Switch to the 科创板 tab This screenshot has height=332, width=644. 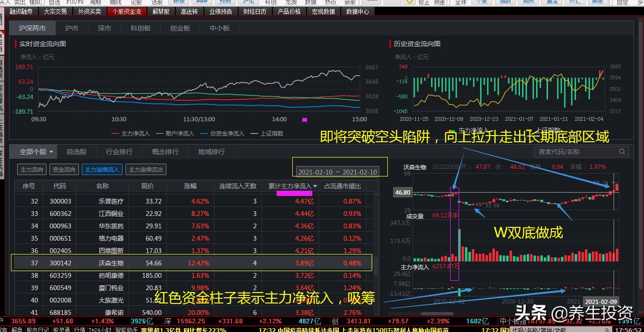pyautogui.click(x=141, y=28)
